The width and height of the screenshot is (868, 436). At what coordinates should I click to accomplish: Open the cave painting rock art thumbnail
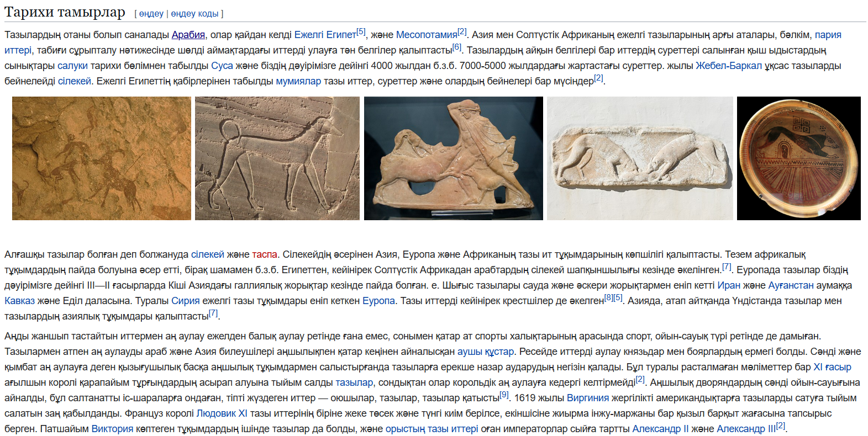[x=102, y=158]
